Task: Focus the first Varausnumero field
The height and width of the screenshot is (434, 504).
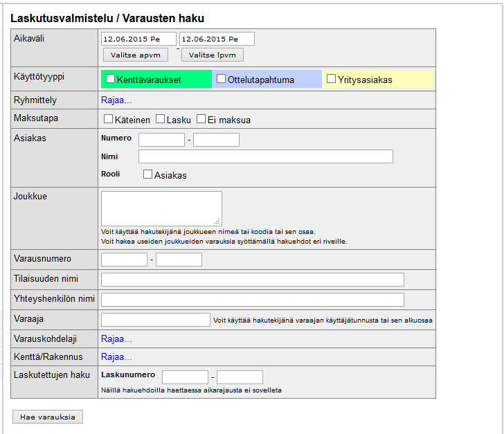Action: [124, 260]
